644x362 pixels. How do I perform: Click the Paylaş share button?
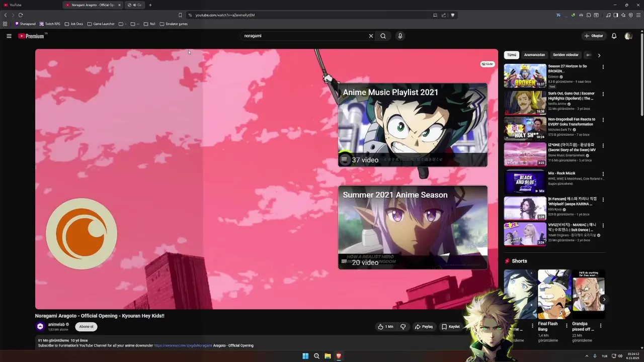pos(424,327)
